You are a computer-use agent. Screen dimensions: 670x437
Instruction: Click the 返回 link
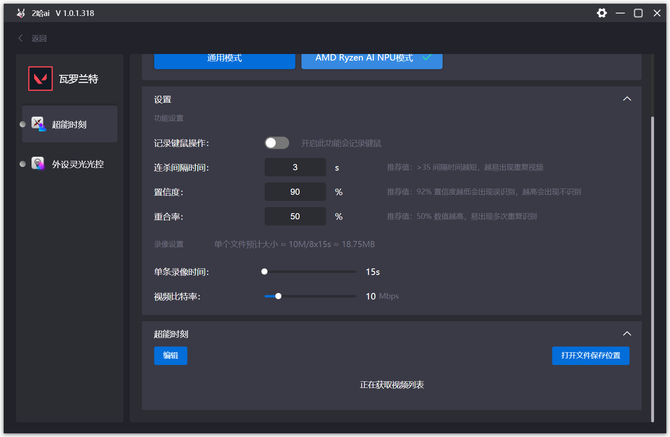[39, 38]
